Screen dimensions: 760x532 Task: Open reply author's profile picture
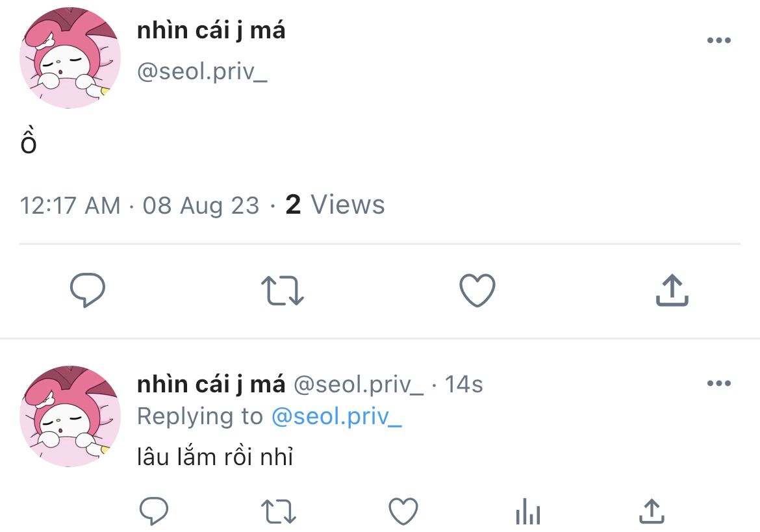pos(70,416)
